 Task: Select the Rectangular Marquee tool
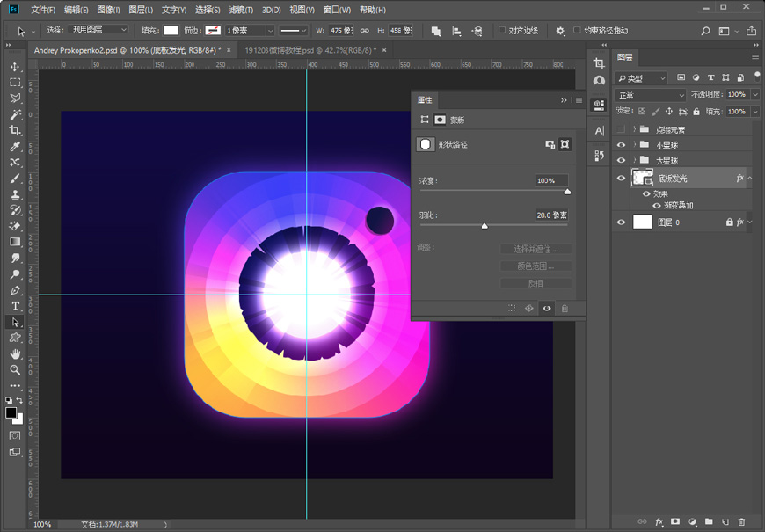point(15,83)
